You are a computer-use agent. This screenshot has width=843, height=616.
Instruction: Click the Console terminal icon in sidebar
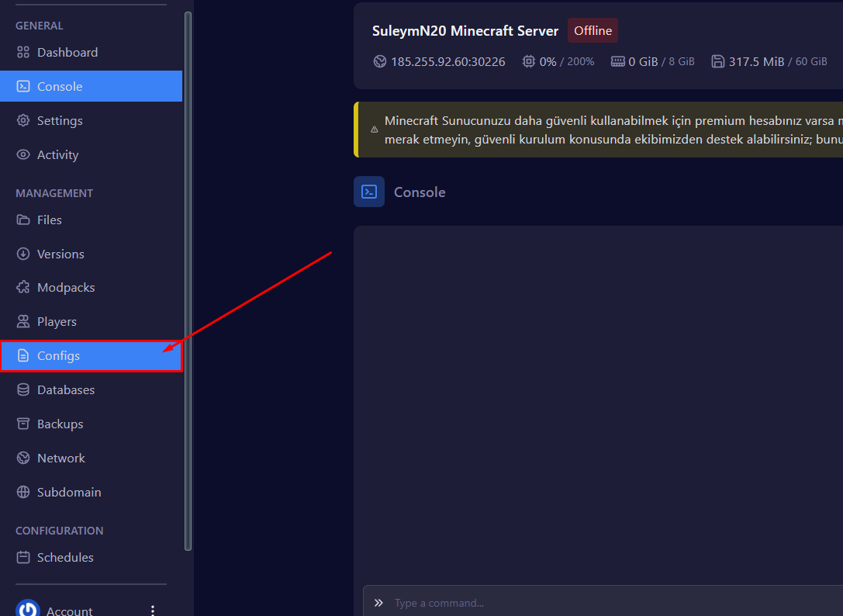(23, 86)
